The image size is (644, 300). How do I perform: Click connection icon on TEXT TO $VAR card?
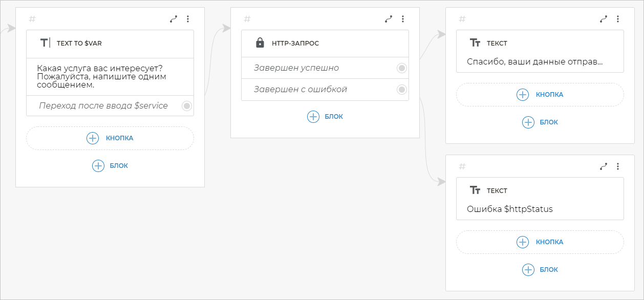pos(174,19)
